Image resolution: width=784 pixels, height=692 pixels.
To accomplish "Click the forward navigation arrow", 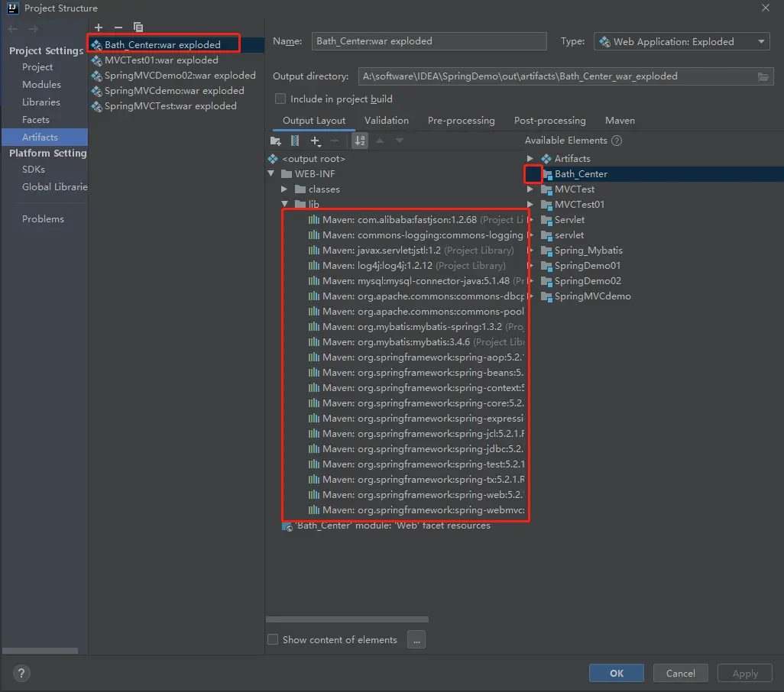I will pyautogui.click(x=33, y=29).
